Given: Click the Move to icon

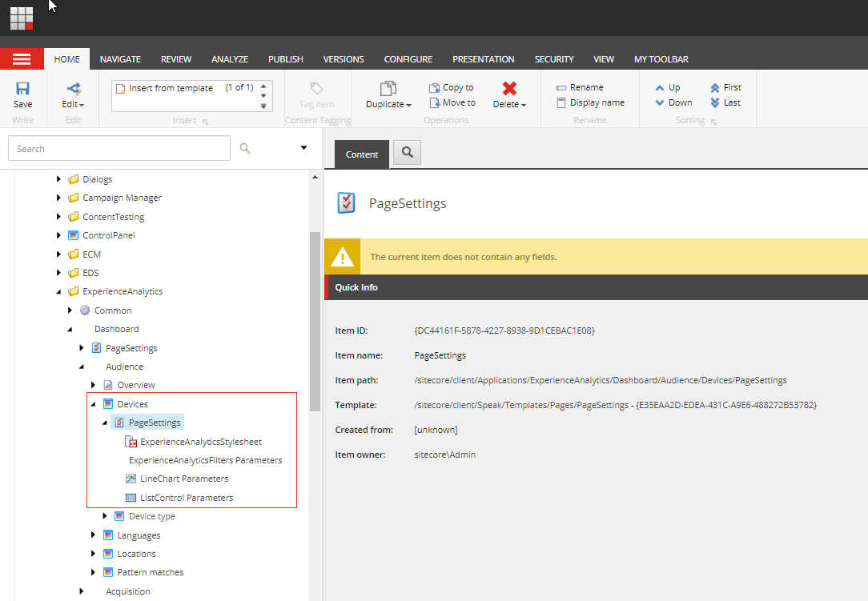Looking at the screenshot, I should click(435, 103).
